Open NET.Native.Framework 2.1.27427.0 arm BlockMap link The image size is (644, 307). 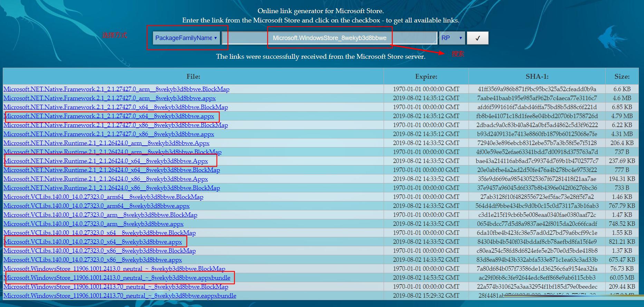[116, 89]
